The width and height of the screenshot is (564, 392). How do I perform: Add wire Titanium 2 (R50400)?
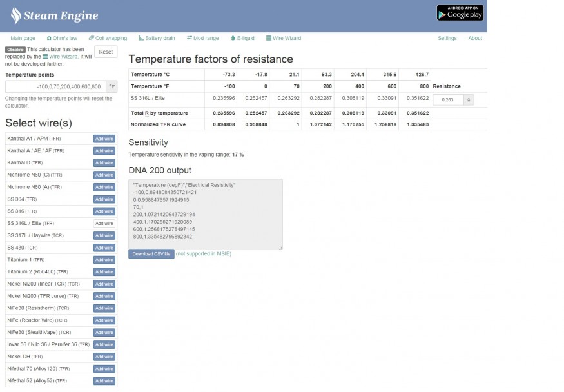coord(104,272)
